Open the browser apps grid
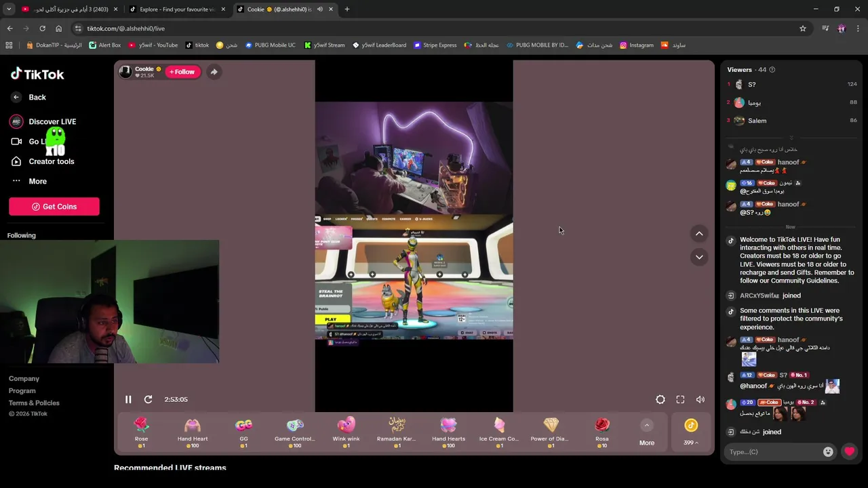The height and width of the screenshot is (488, 868). (x=9, y=45)
